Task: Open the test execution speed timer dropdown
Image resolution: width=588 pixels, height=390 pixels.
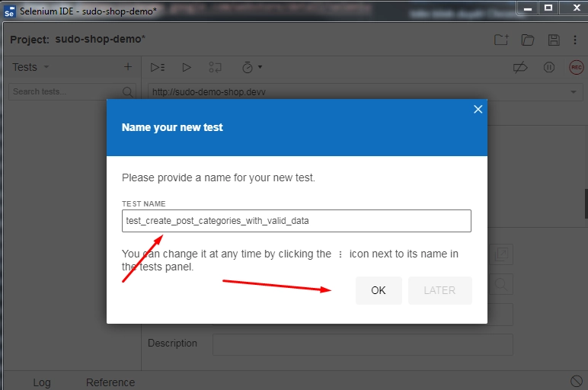Action: (x=251, y=67)
